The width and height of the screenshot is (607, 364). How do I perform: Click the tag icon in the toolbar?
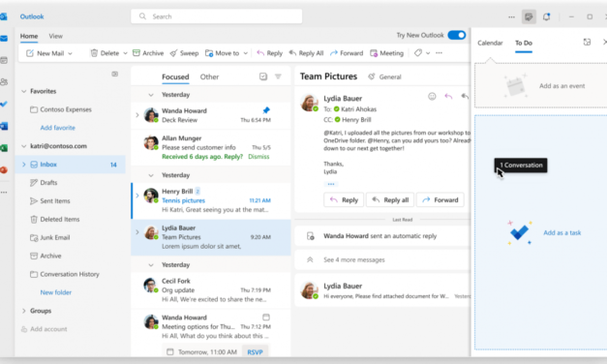[417, 53]
